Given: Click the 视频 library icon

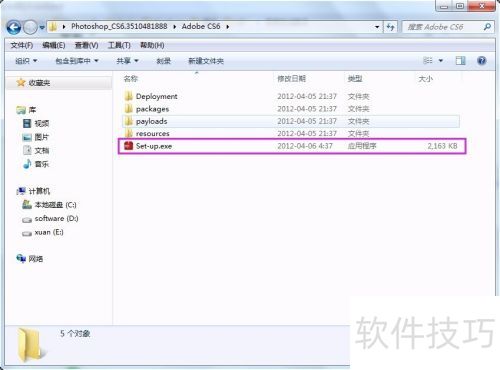Looking at the screenshot, I should pos(27,124).
